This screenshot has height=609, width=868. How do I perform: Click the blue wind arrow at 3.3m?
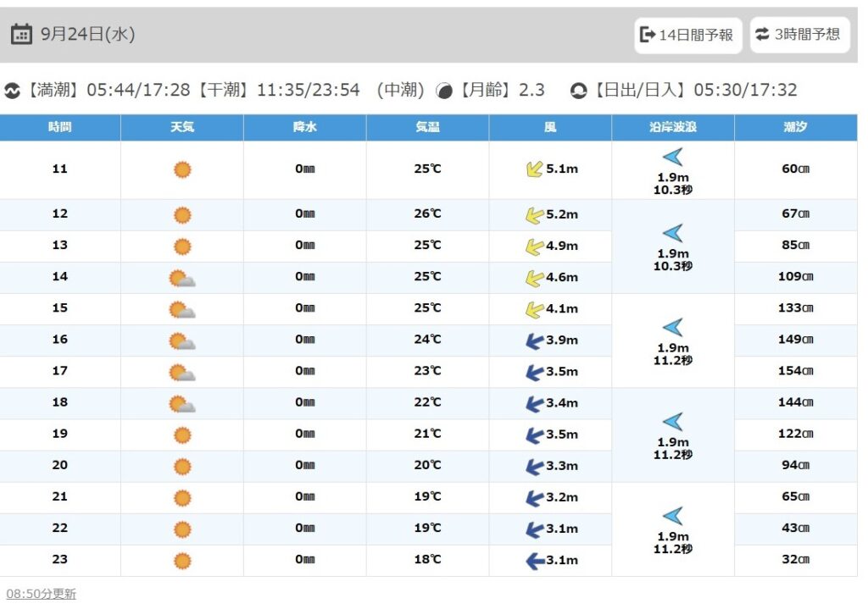pyautogui.click(x=534, y=468)
